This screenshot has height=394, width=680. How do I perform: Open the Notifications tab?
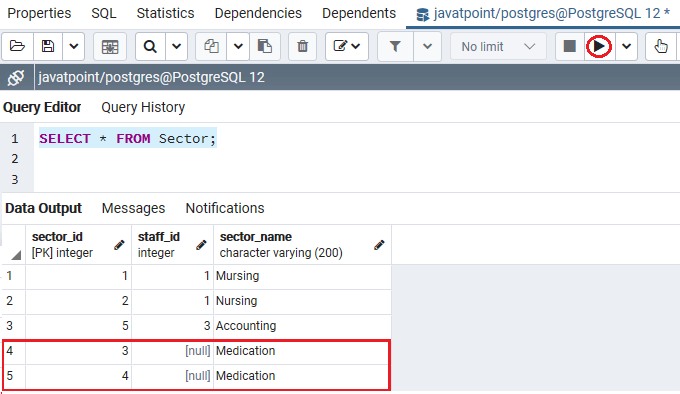click(x=225, y=208)
